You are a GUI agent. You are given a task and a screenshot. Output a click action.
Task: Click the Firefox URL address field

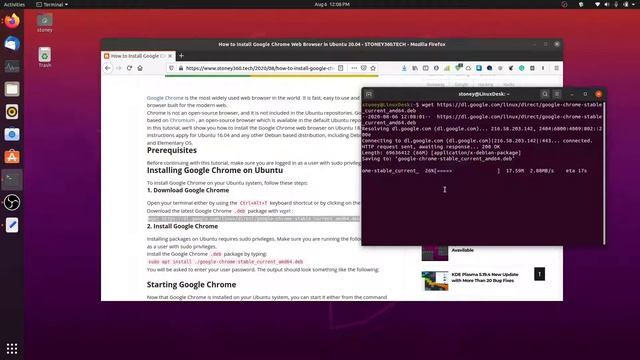[259, 68]
